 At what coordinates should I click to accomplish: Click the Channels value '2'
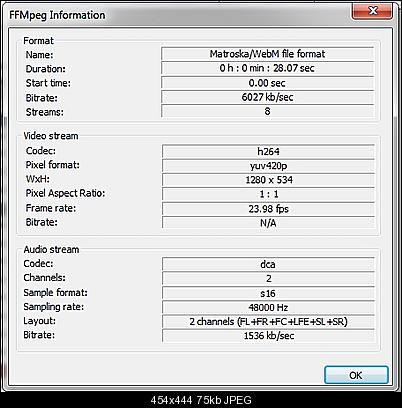point(268,279)
